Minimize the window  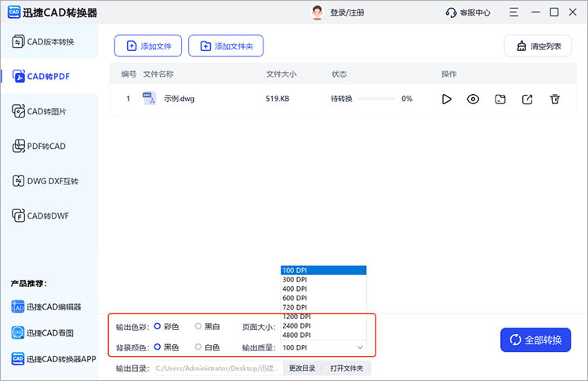pyautogui.click(x=535, y=13)
